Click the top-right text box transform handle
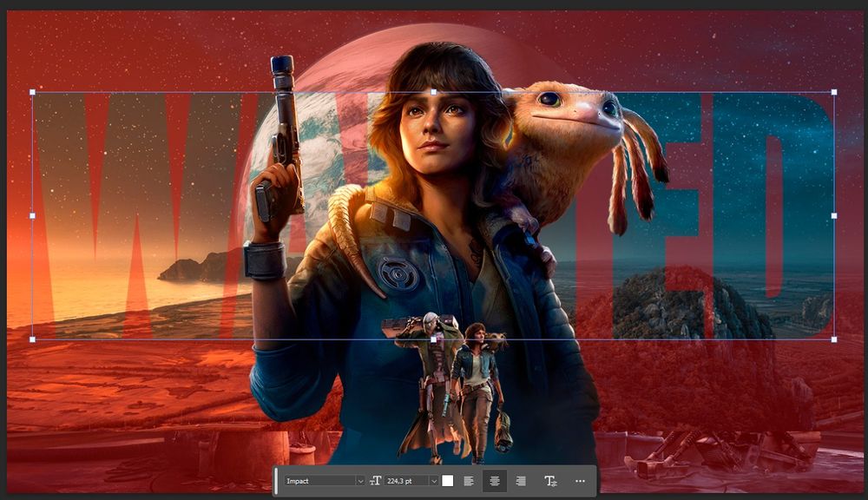868x500 pixels. tap(834, 93)
